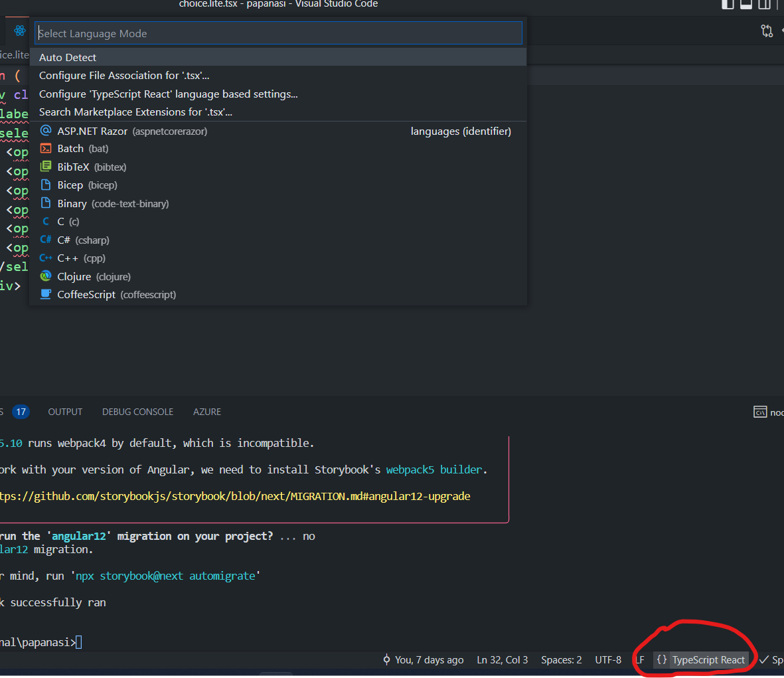This screenshot has width=784, height=678.
Task: Click the git blame 'You, 7 days ago' status
Action: click(429, 660)
